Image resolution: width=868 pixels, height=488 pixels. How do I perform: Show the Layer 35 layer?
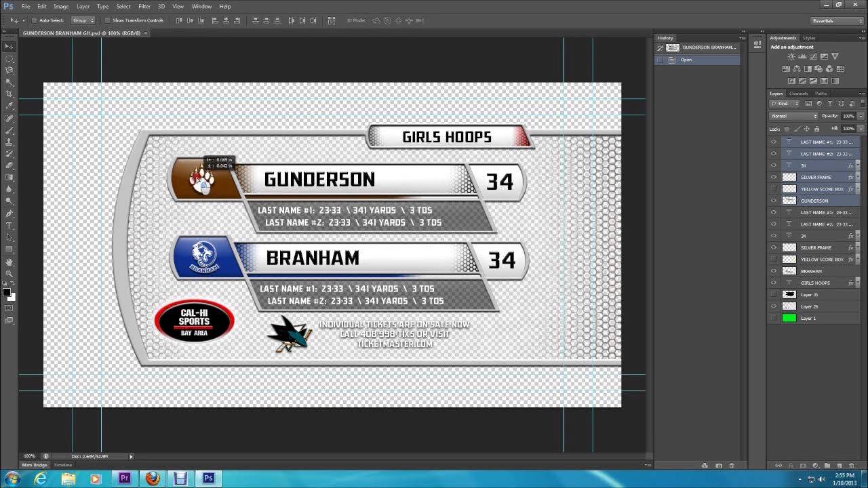coord(773,294)
